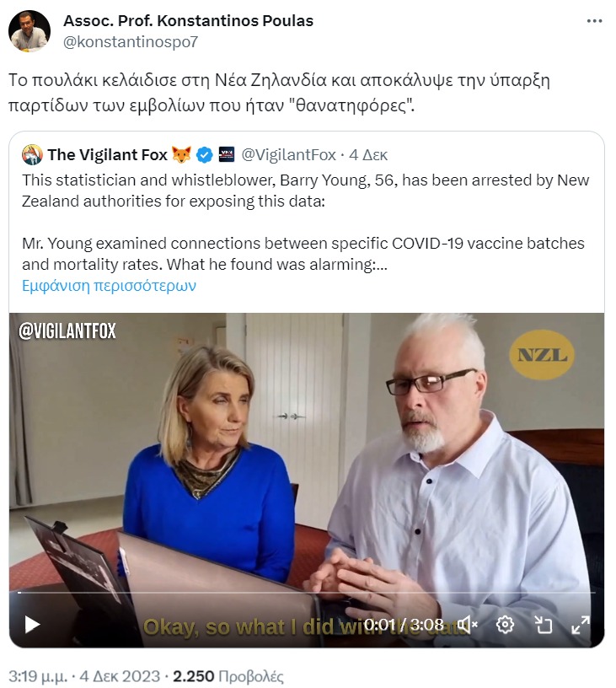Open The Vigilant Fox avatar

(33, 154)
